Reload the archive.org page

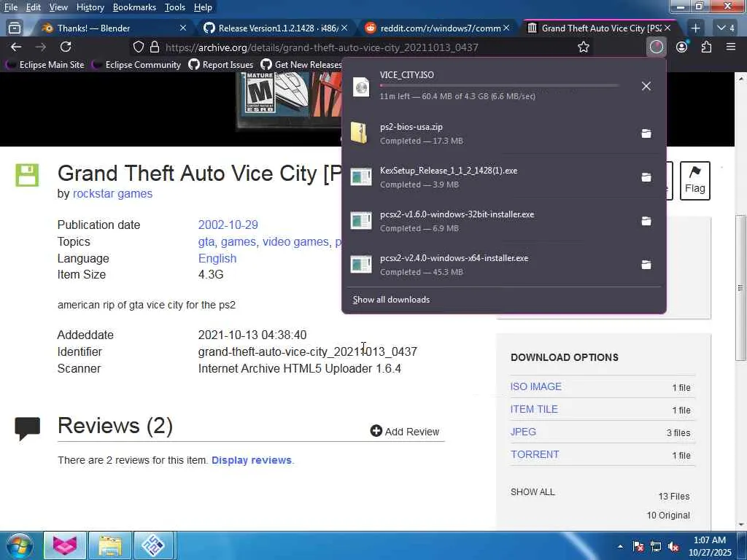(66, 47)
